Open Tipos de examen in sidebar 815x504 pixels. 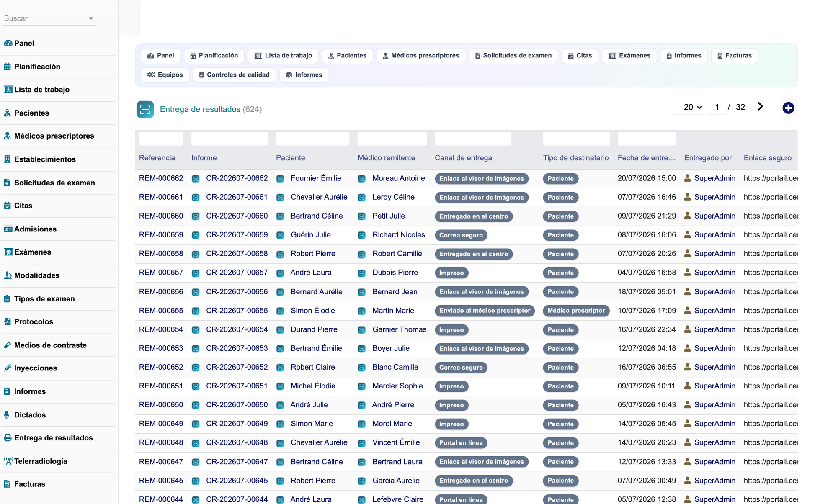pos(44,299)
